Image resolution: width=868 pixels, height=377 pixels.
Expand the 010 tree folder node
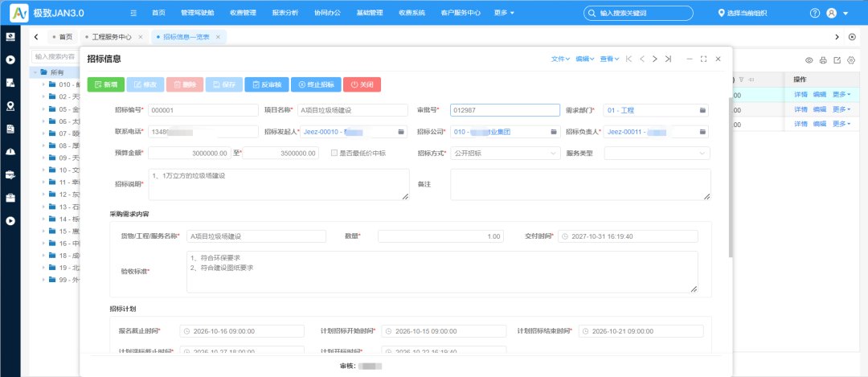pyautogui.click(x=43, y=84)
